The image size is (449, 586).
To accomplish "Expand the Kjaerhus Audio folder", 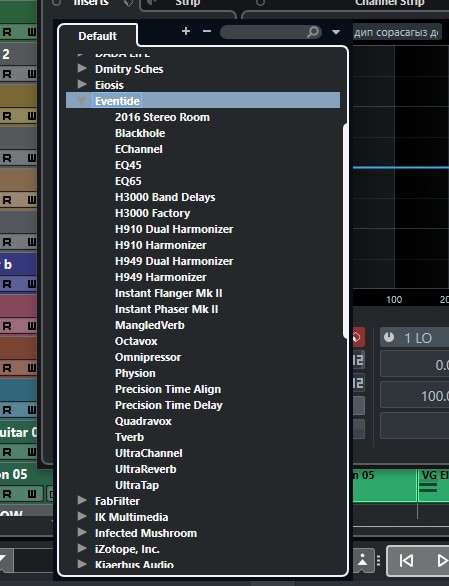I will pyautogui.click(x=82, y=564).
